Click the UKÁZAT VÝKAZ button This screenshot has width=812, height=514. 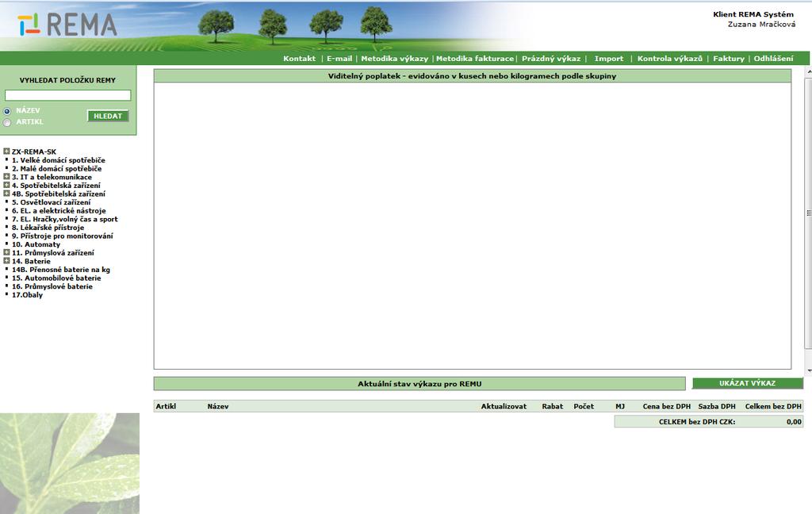pos(747,383)
